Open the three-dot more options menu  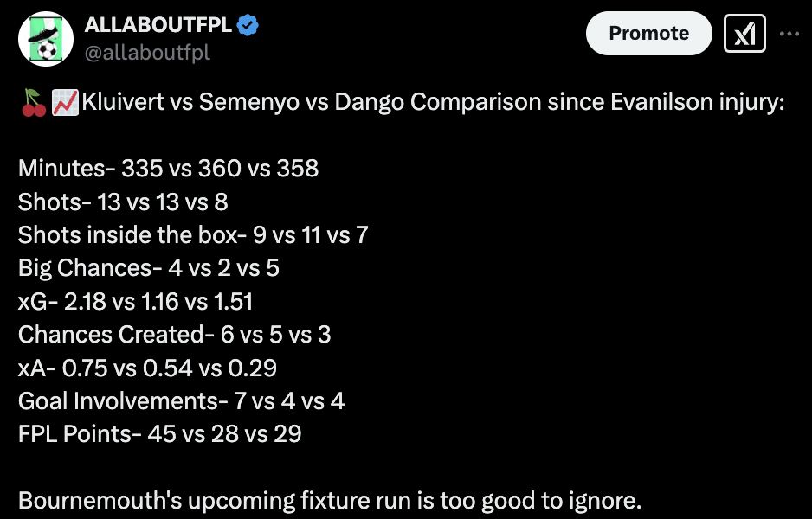(789, 34)
